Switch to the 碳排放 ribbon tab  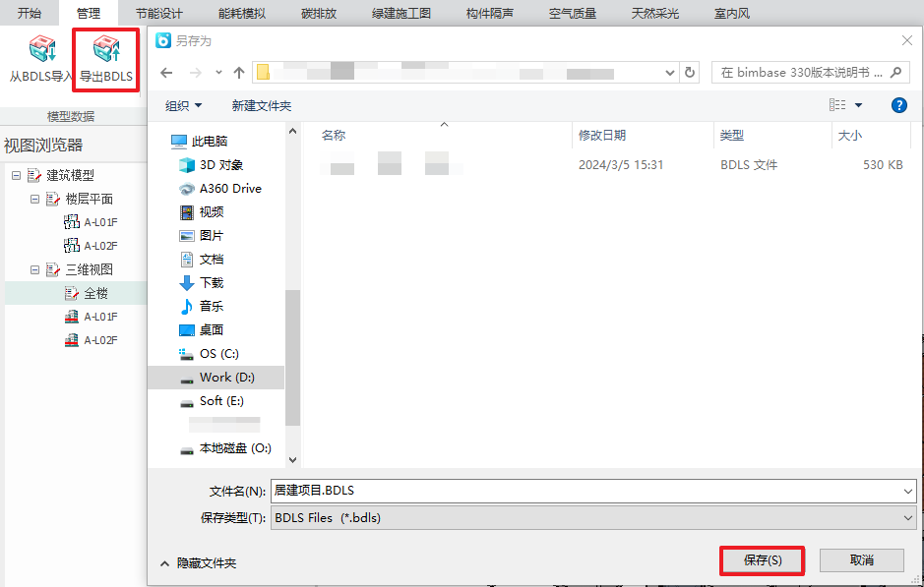tap(319, 13)
